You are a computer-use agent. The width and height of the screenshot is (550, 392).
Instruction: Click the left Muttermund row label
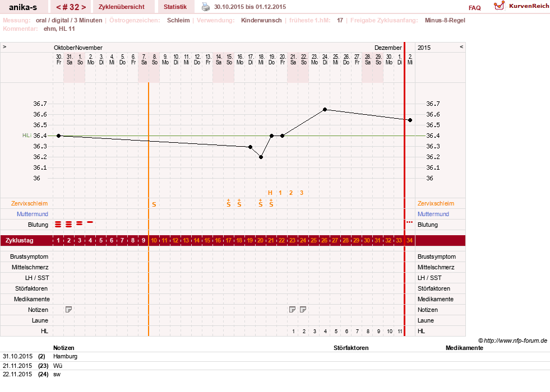click(33, 214)
